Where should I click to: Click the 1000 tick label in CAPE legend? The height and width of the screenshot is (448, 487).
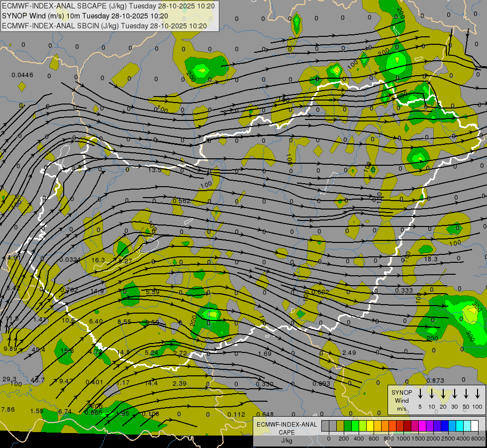(403, 439)
